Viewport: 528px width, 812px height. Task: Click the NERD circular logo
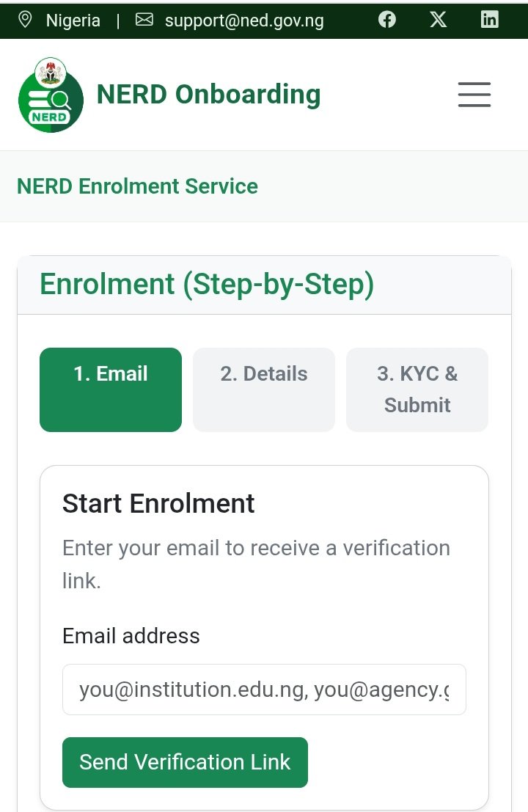click(x=51, y=95)
